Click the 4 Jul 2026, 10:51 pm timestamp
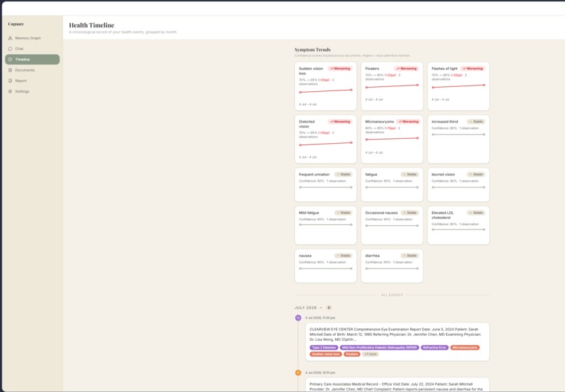The width and height of the screenshot is (565, 392). point(320,372)
